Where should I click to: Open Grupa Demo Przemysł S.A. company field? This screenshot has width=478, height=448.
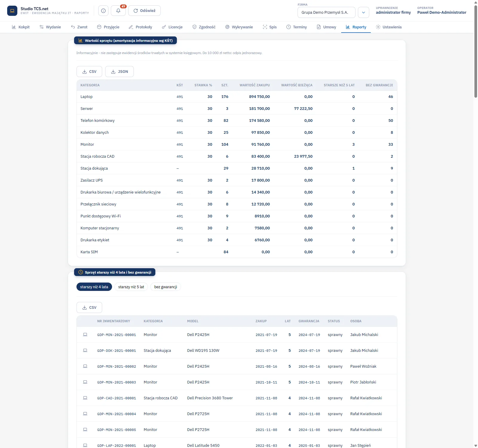click(327, 13)
